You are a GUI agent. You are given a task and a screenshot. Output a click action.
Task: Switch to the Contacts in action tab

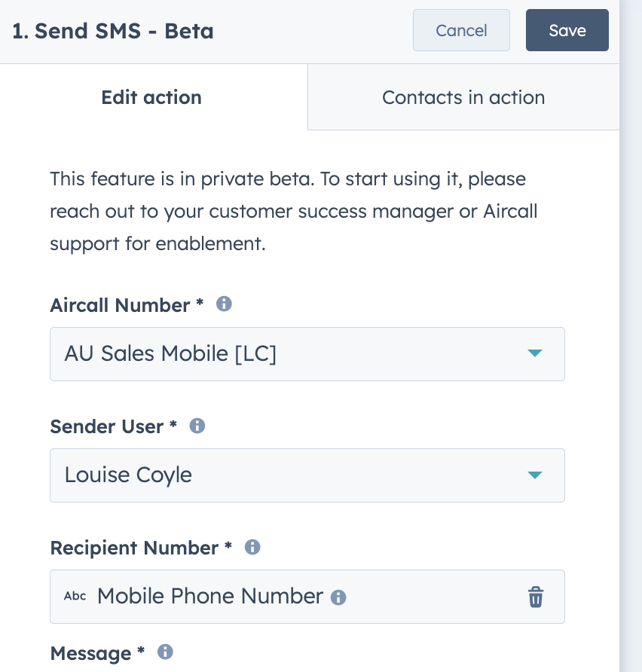click(x=463, y=97)
